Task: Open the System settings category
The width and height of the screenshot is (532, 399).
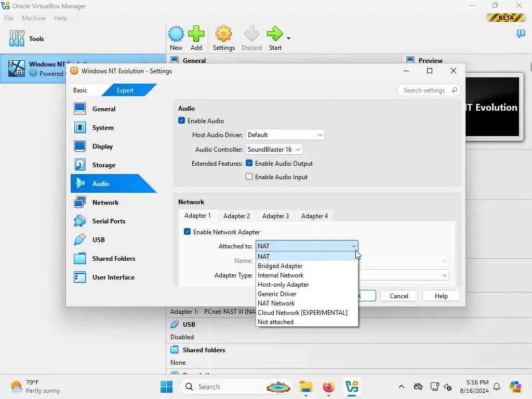Action: point(113,128)
